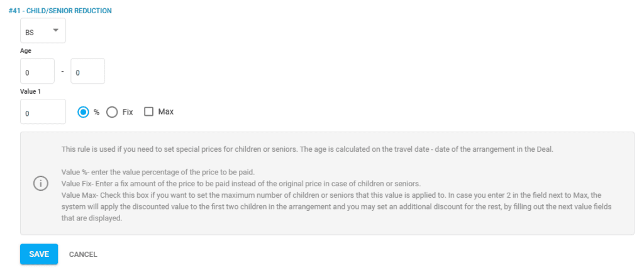The height and width of the screenshot is (277, 644).
Task: Click the dropdown arrow next to BS
Action: point(55,30)
